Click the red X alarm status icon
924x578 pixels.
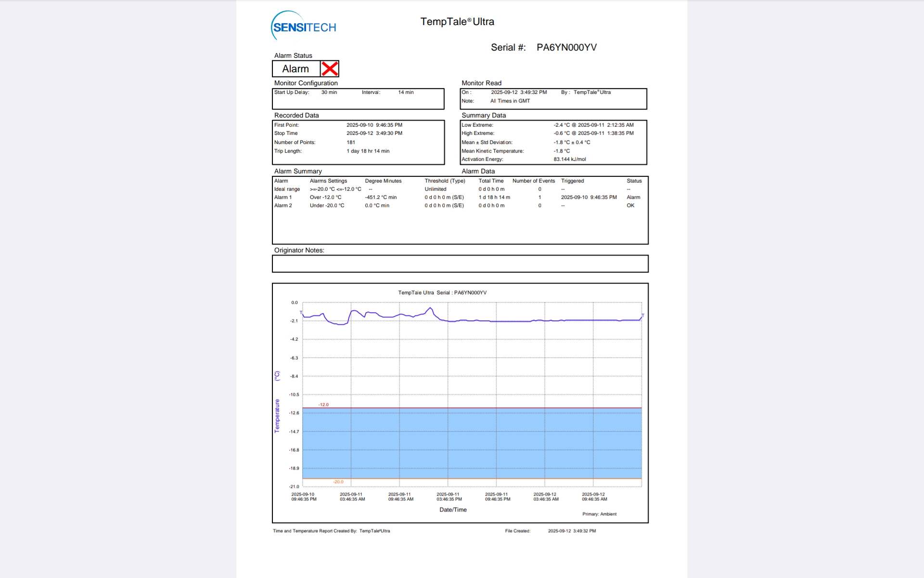pyautogui.click(x=330, y=69)
